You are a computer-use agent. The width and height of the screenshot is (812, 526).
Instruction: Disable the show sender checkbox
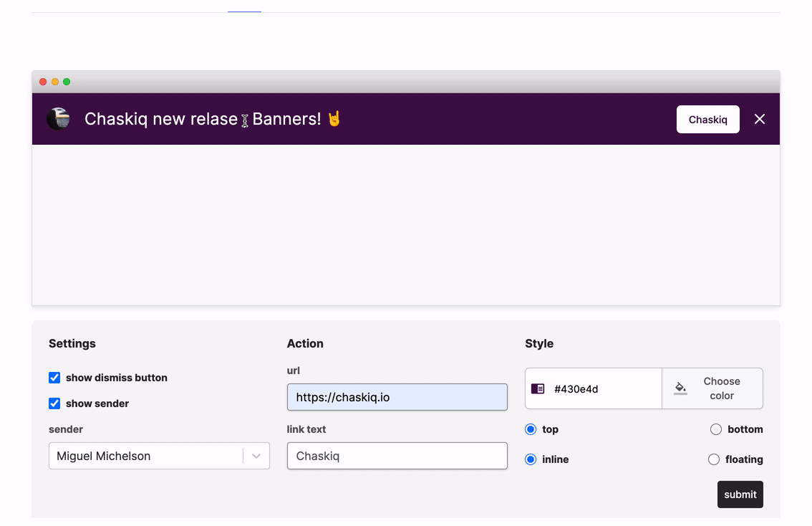pyautogui.click(x=54, y=403)
